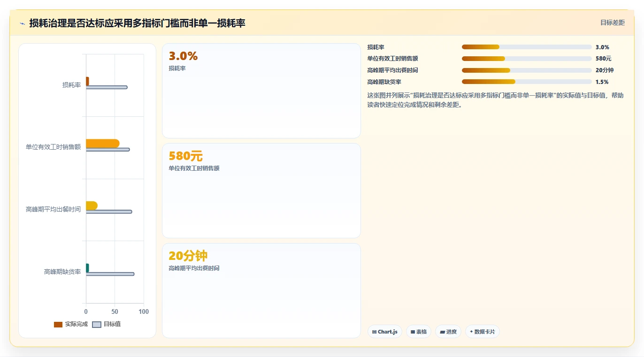Click the 数据卡片 tag button
Viewport: 644px width, 357px height.
pyautogui.click(x=483, y=332)
